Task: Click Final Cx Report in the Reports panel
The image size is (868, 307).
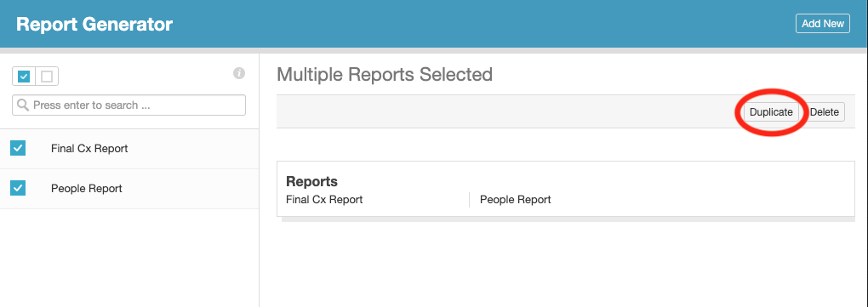Action: (x=324, y=199)
